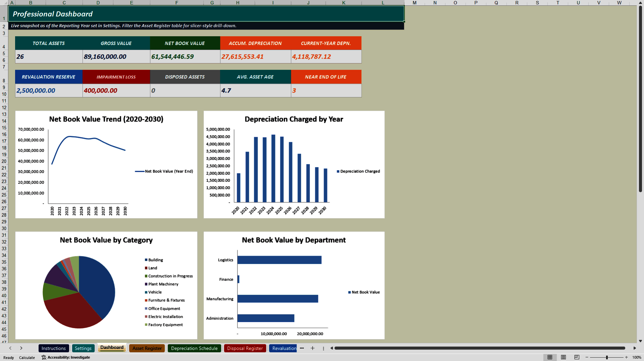Open the Asset Register sheet tab

pyautogui.click(x=147, y=348)
